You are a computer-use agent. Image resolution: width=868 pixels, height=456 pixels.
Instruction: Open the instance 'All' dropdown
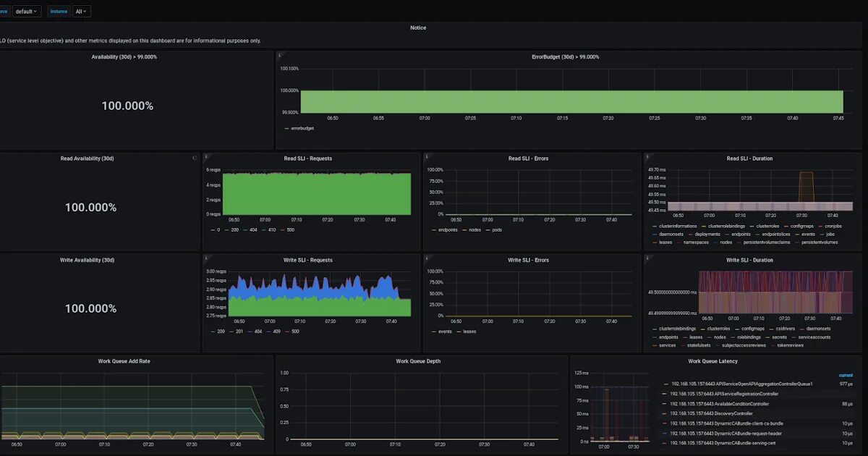pos(82,12)
